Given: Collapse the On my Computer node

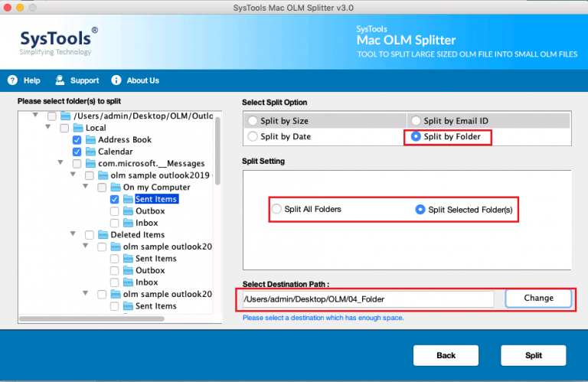Looking at the screenshot, I should pos(86,186).
